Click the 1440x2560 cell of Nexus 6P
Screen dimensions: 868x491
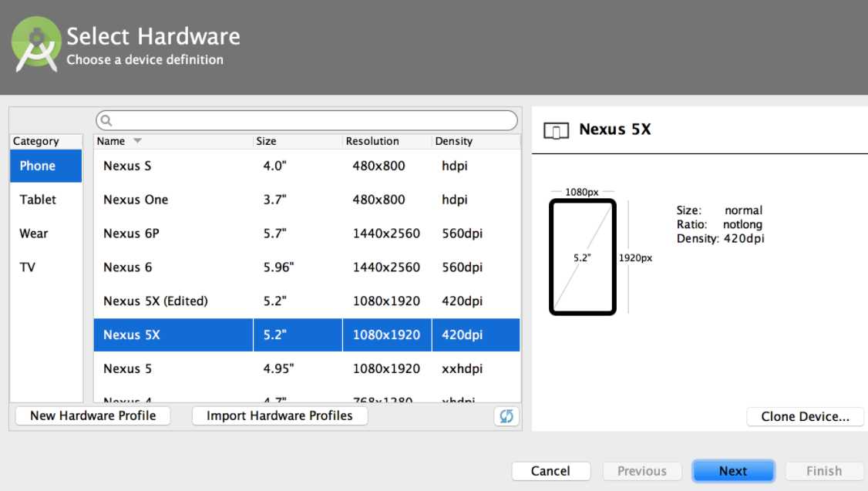[x=386, y=234]
